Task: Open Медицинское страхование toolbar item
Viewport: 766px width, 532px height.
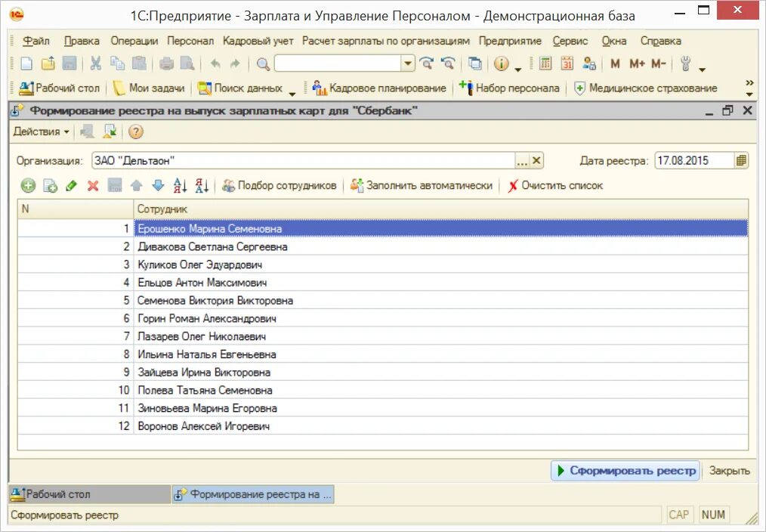Action: (x=645, y=88)
